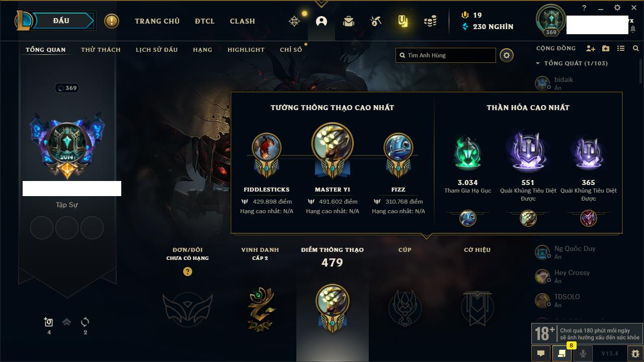644x362 pixels.
Task: Toggle the friend list view options icon
Action: tap(621, 48)
